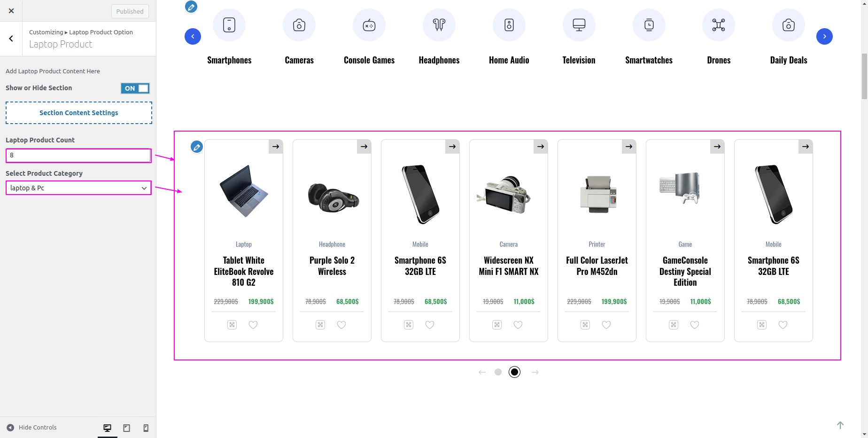Screen dimensions: 868x438
Task: Open GameConsole Destiny Special Edition title
Action: click(685, 272)
